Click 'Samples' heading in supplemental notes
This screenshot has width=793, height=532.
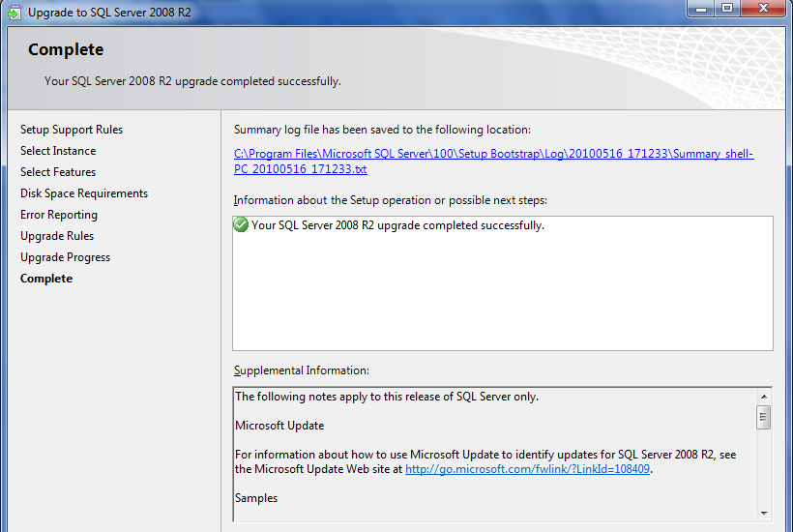coord(256,497)
